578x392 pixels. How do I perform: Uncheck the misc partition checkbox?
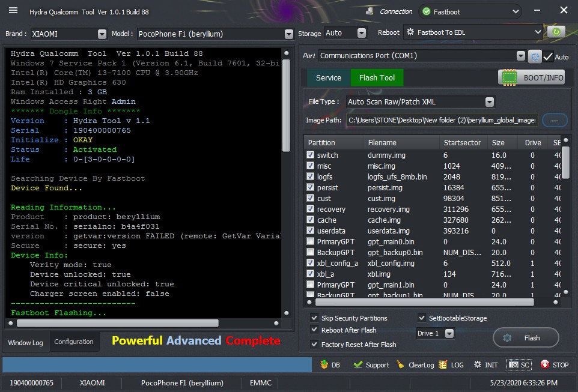pyautogui.click(x=311, y=166)
